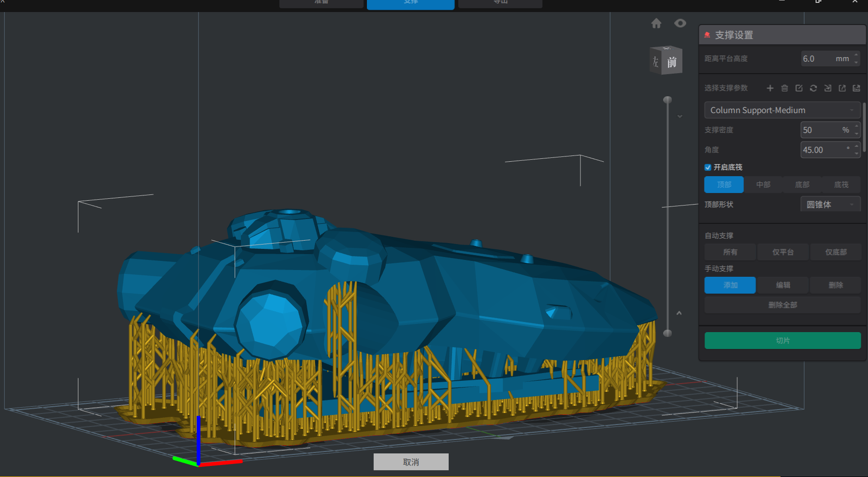Add a new support parameter profile (plus icon)
868x477 pixels.
tap(770, 88)
